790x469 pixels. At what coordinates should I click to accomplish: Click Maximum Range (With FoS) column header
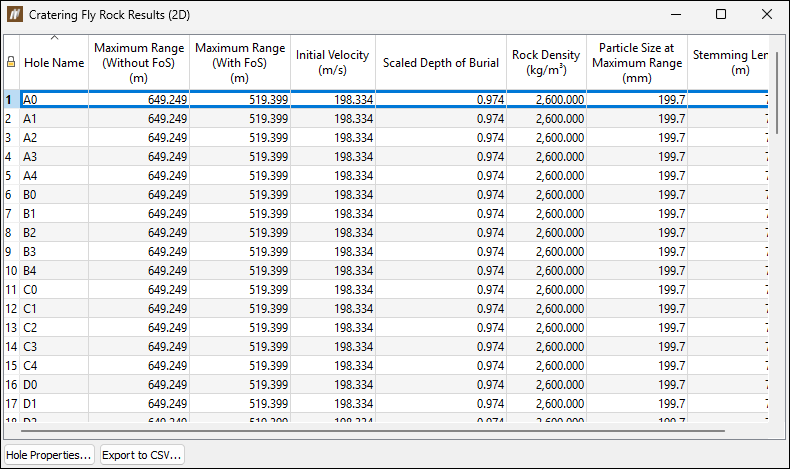point(240,62)
